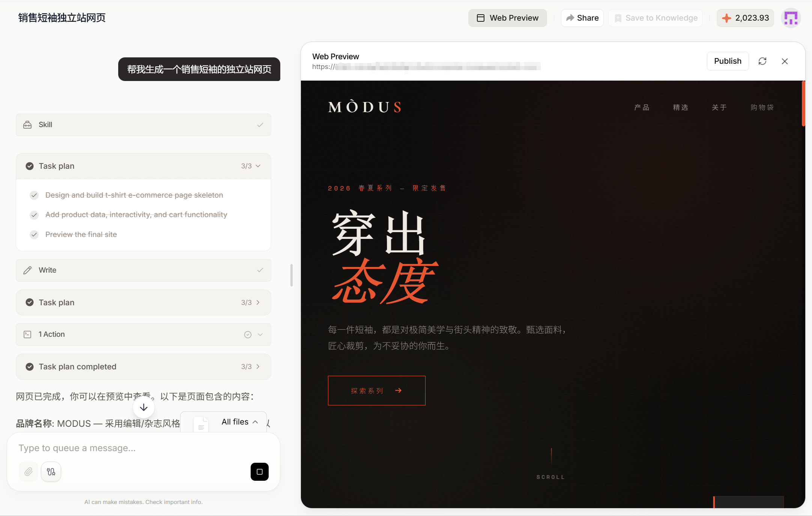Click the Save to Knowledge bookmark icon
Viewport: 812px width, 516px height.
pyautogui.click(x=618, y=18)
